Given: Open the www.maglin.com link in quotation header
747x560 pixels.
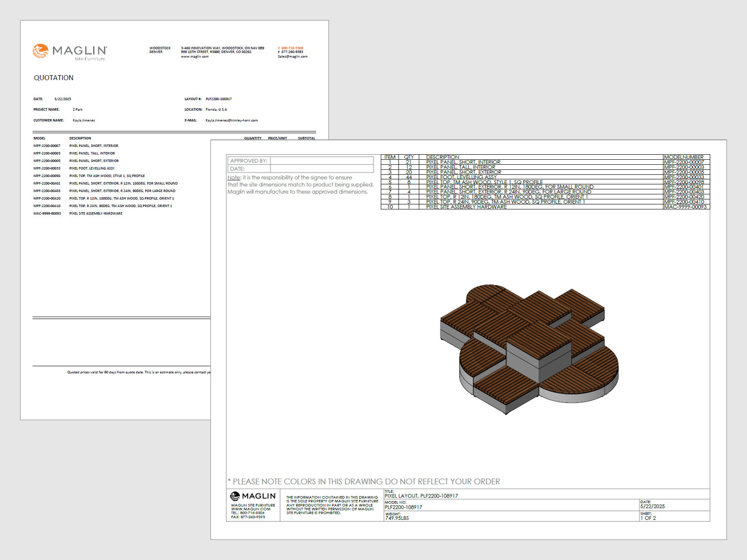Looking at the screenshot, I should pyautogui.click(x=195, y=56).
